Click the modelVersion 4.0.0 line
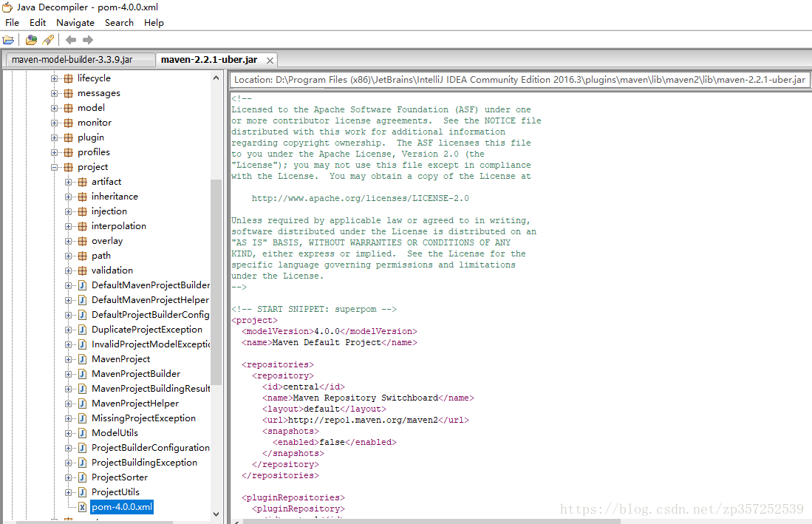Image resolution: width=812 pixels, height=524 pixels. click(330, 331)
